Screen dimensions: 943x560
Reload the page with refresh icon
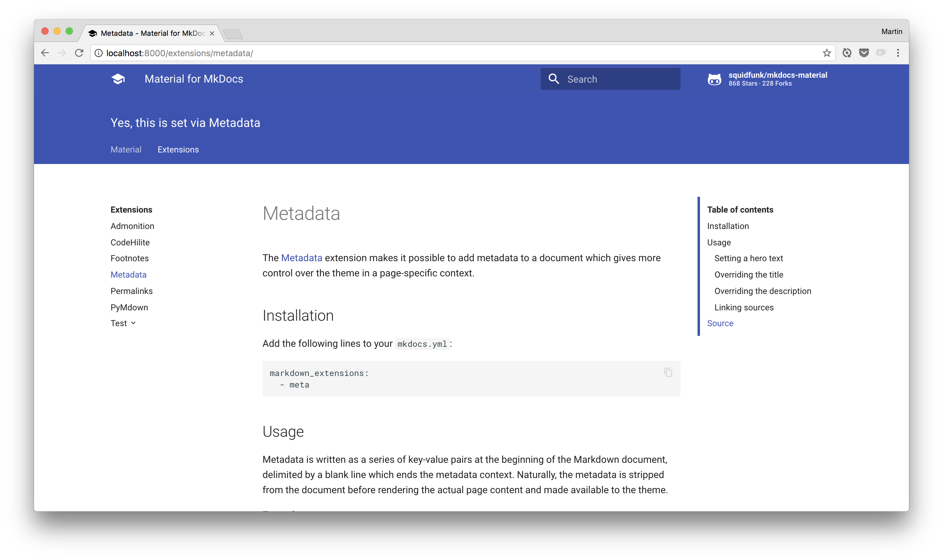(x=79, y=53)
